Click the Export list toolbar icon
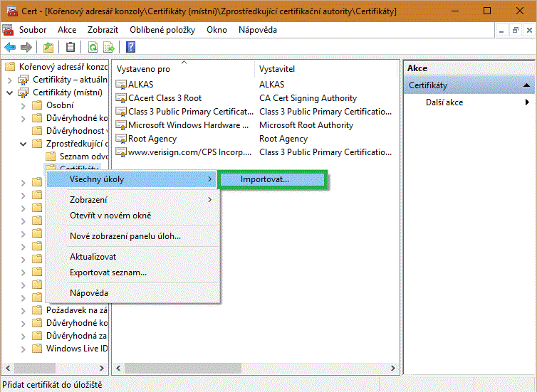The image size is (537, 392). [x=110, y=47]
